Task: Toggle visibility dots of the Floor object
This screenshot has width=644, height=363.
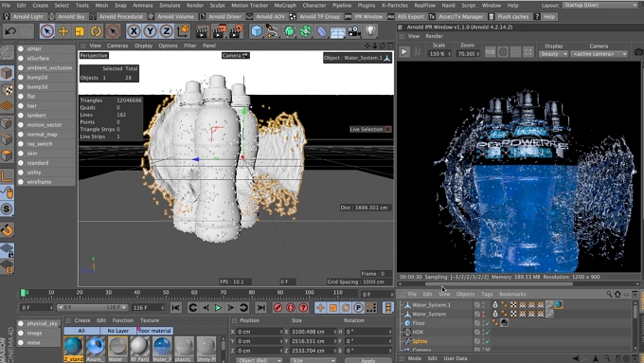Action: [483, 323]
